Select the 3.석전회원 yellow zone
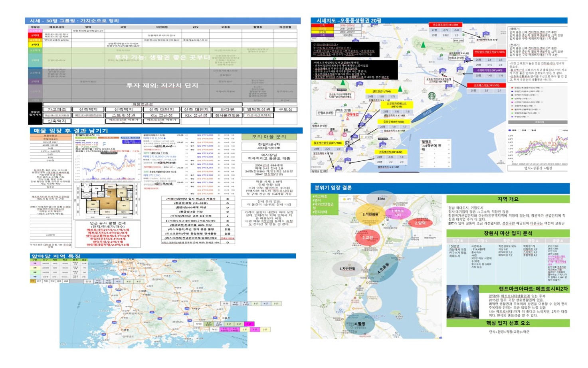588x368 pixels. pos(370,214)
